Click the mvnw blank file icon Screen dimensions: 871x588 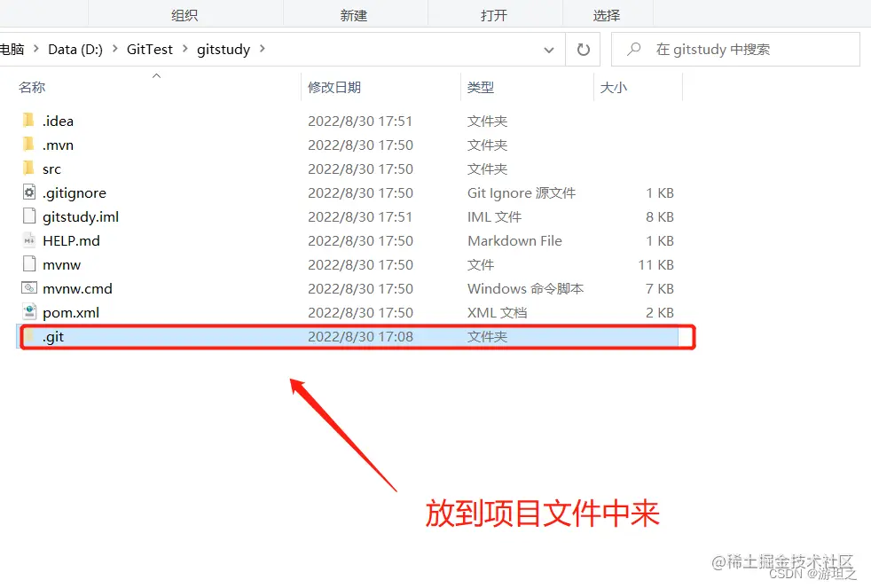29,264
